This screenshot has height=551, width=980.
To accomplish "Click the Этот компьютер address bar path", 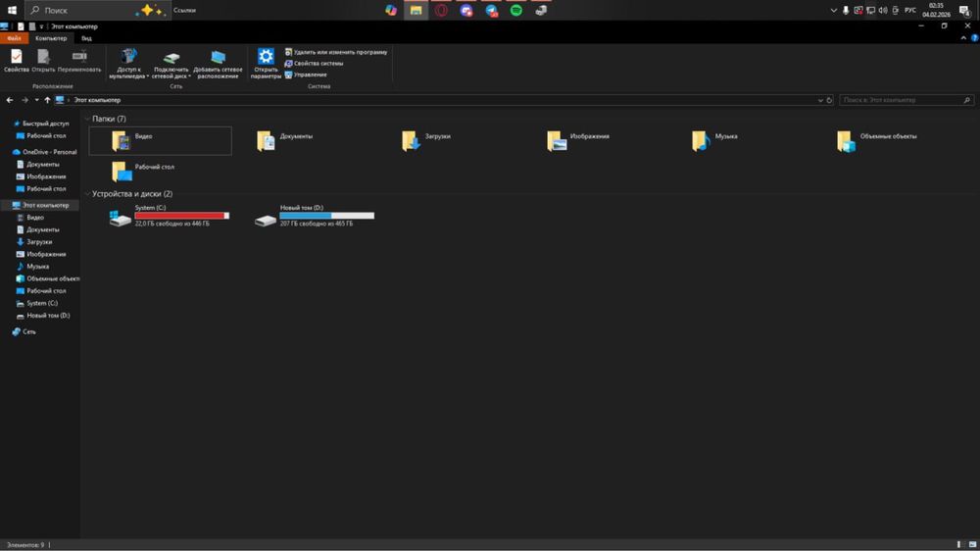I will 97,100.
